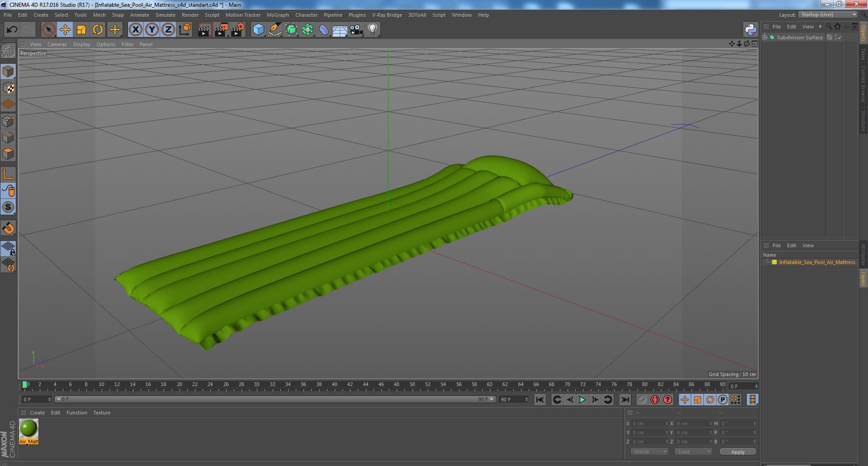
Task: Toggle the Enable Snap magnet icon
Action: pyautogui.click(x=8, y=228)
